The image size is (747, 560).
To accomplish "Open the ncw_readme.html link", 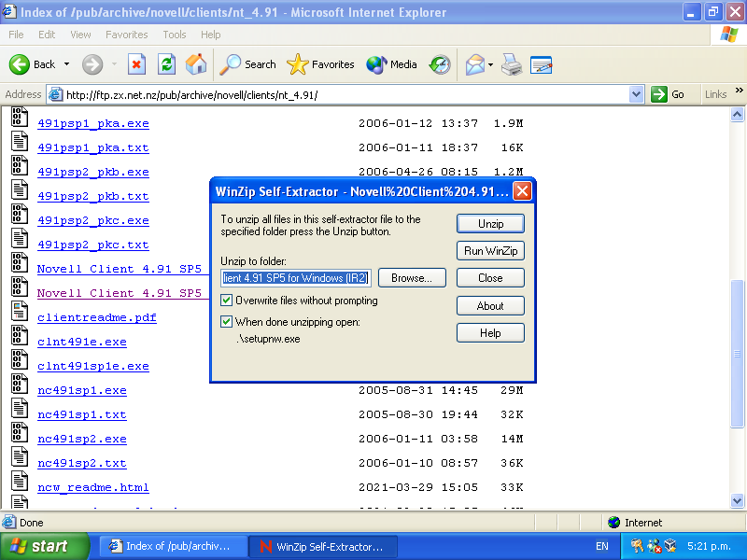I will click(93, 487).
